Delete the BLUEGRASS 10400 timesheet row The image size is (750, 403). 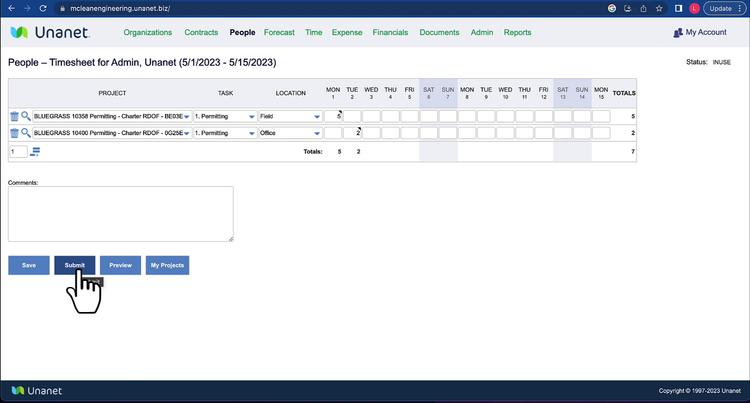pos(14,132)
